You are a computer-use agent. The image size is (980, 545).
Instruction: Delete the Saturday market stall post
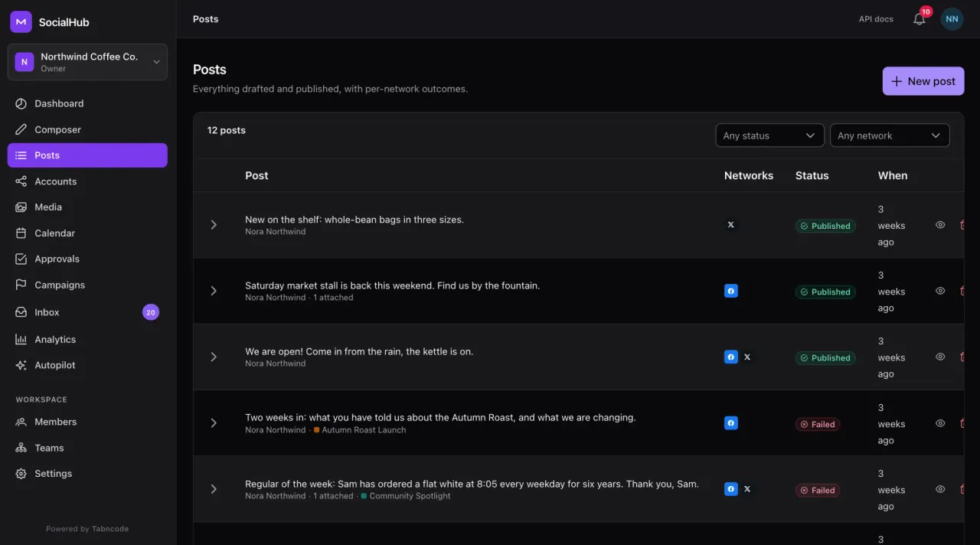point(961,291)
